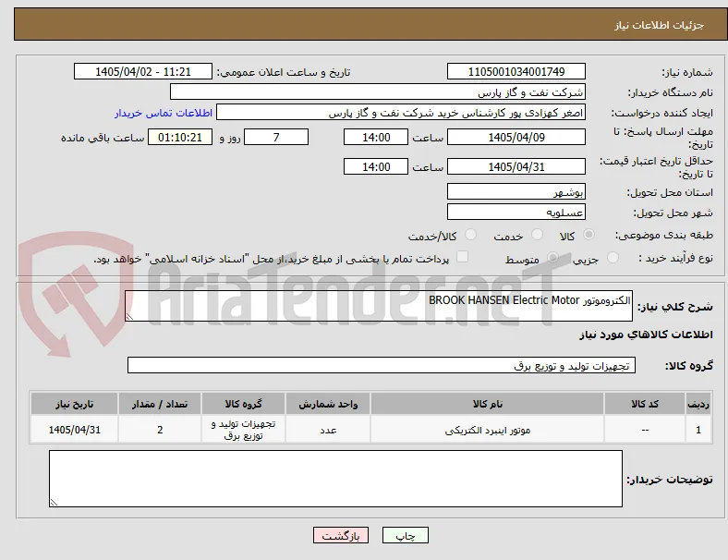Choose the متوسط purchase process option
Screen dimensions: 728x560
pos(552,257)
